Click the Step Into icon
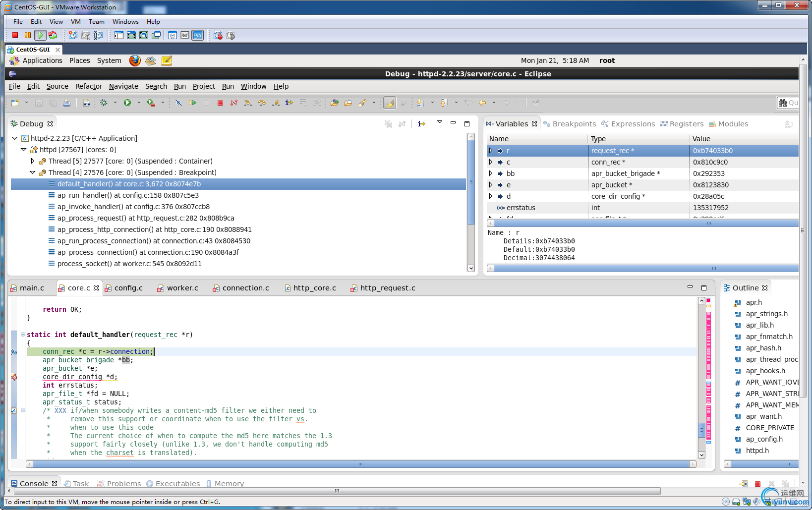Image resolution: width=812 pixels, height=510 pixels. point(248,103)
